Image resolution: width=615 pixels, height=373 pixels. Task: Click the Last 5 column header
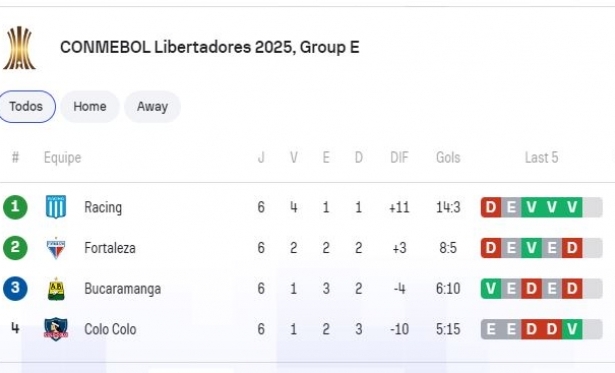[x=541, y=158]
